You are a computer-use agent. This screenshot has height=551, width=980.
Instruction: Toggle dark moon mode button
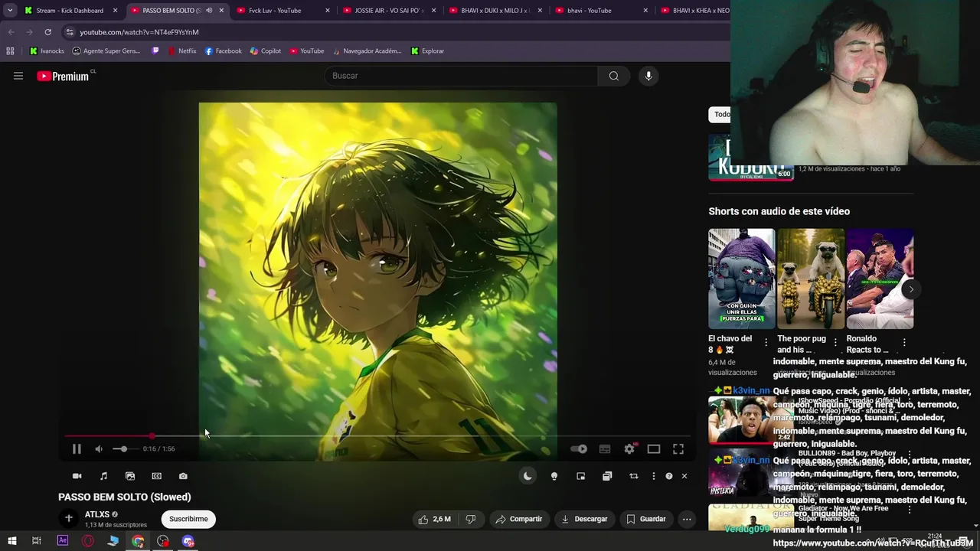click(x=528, y=476)
